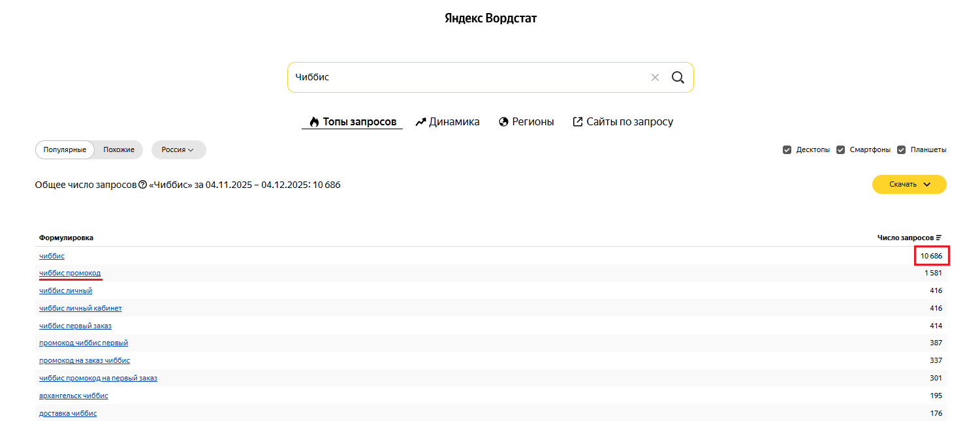Viewport: 980px width, 421px height.
Task: Click the magnifying glass search icon
Action: [x=678, y=78]
